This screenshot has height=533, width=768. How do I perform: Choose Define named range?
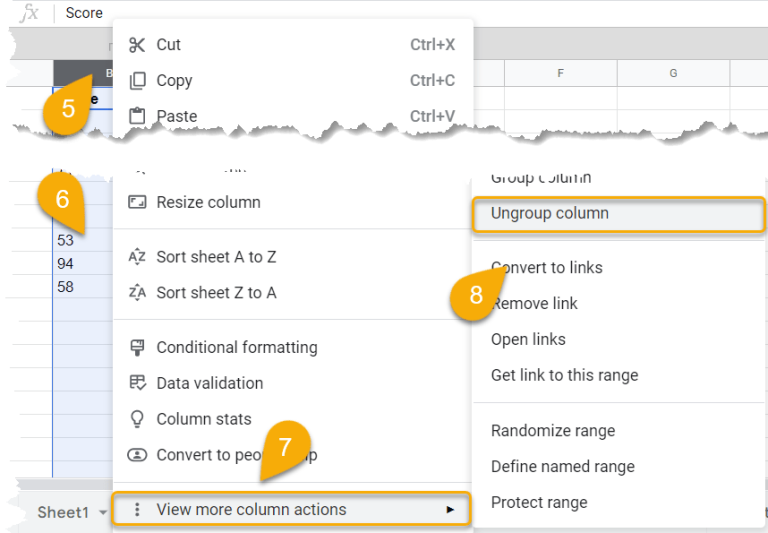tap(563, 466)
